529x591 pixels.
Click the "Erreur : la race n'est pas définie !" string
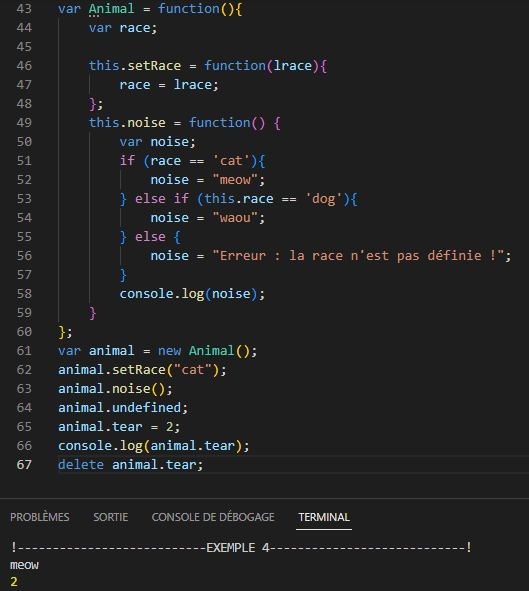point(358,256)
